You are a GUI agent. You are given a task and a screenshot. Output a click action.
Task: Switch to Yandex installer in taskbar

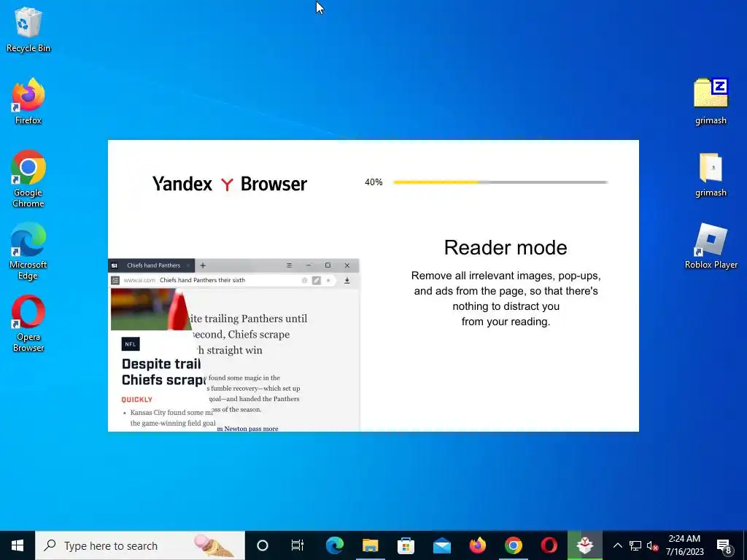coord(584,545)
